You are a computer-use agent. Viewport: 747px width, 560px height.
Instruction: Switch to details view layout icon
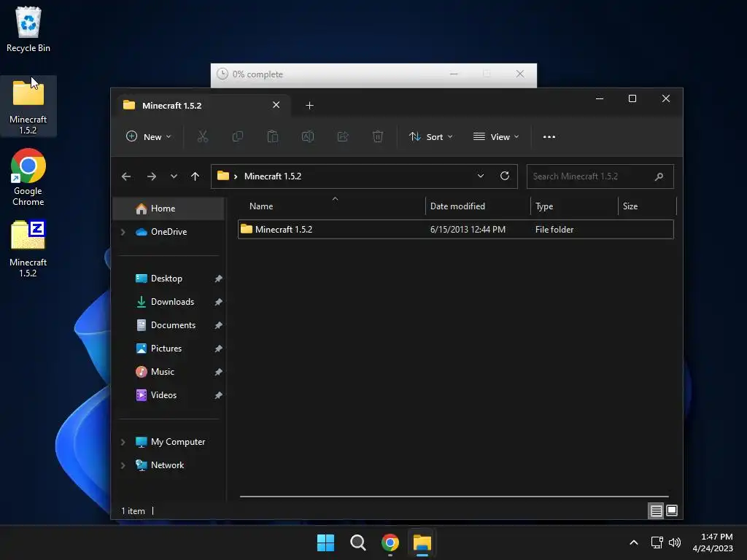click(x=656, y=511)
